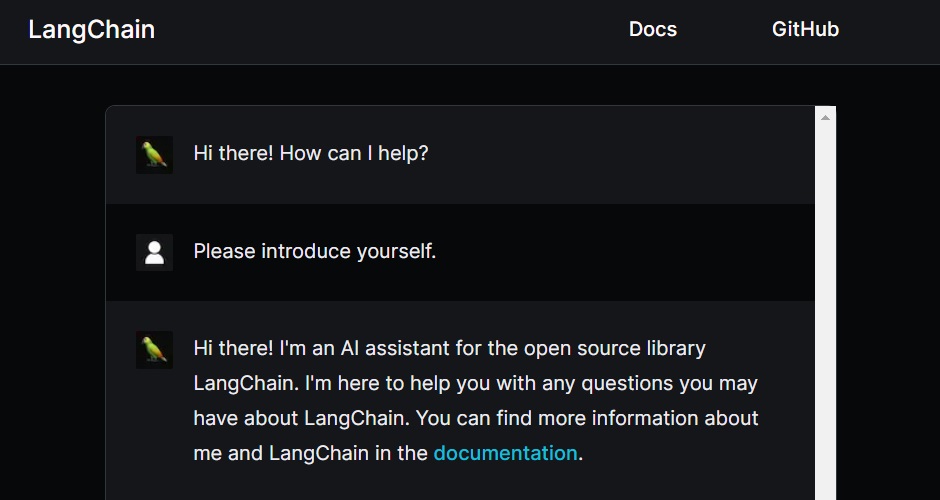Click the user avatar beside 'Please introduce yourself'
Screen dimensions: 940x500
point(154,252)
